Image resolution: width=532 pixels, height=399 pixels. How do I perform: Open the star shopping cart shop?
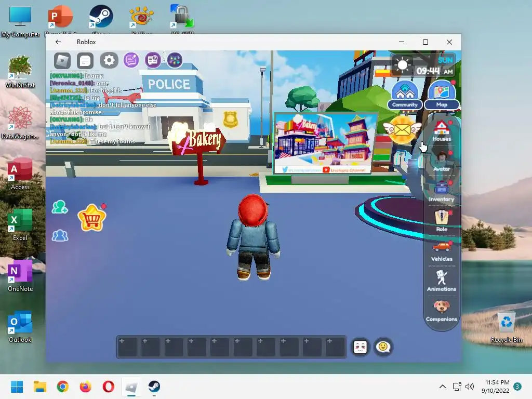91,218
